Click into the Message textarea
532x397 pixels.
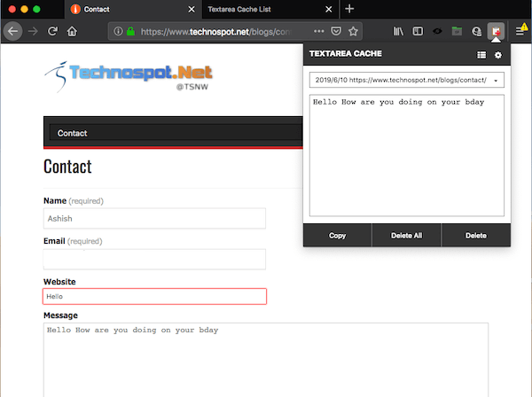(x=266, y=360)
